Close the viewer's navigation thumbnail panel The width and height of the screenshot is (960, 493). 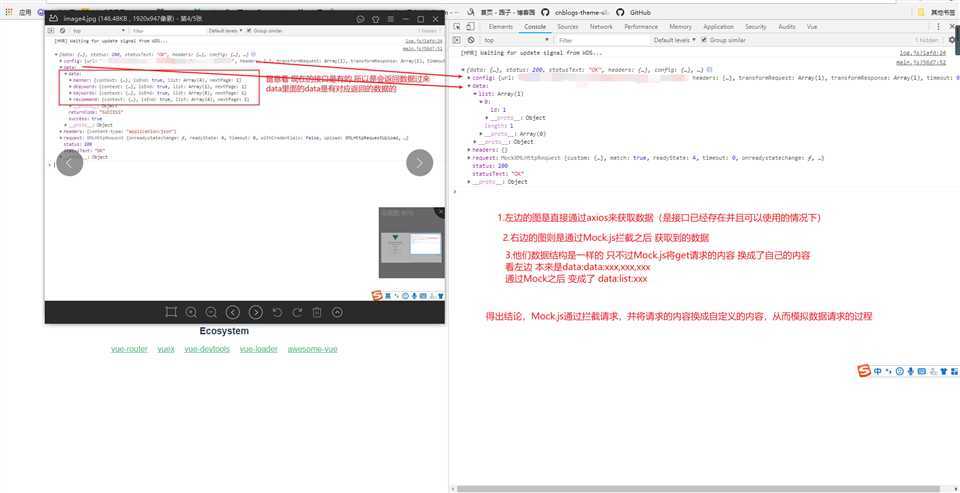point(440,212)
